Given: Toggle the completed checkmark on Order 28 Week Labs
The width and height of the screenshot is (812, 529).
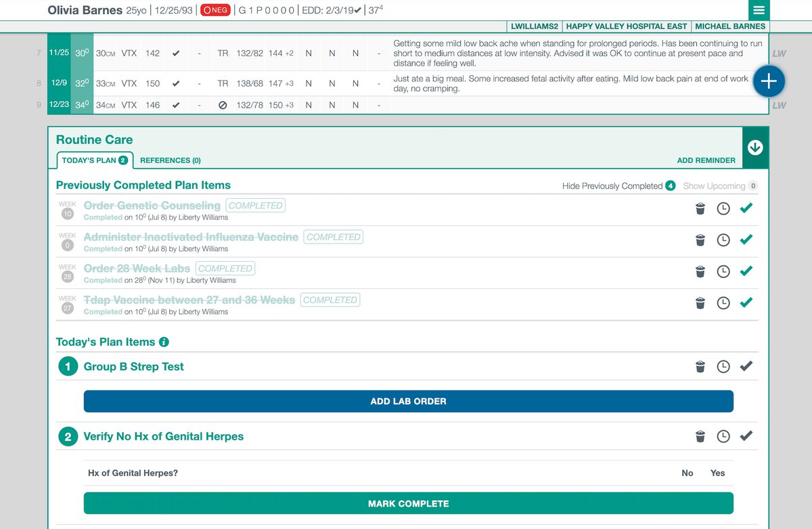Looking at the screenshot, I should point(746,271).
